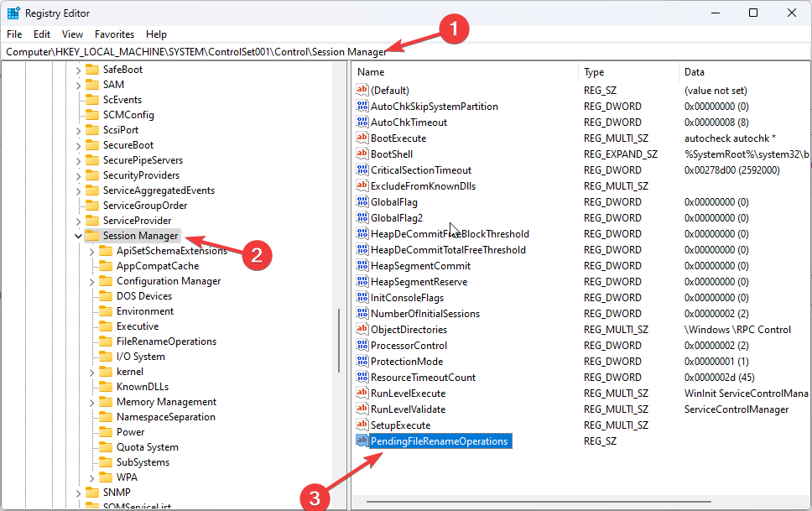Click the binary icon beside GlobalFlag
Screen dimensions: 812x511
[362, 201]
